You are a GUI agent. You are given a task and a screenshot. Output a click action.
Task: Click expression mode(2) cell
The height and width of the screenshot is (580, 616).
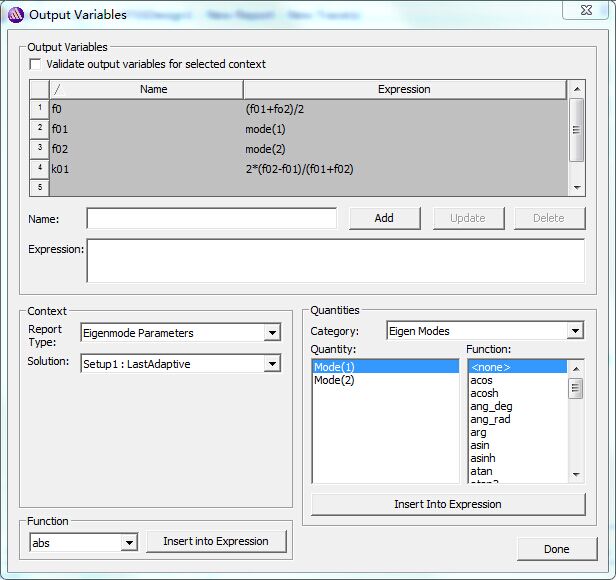pyautogui.click(x=405, y=149)
